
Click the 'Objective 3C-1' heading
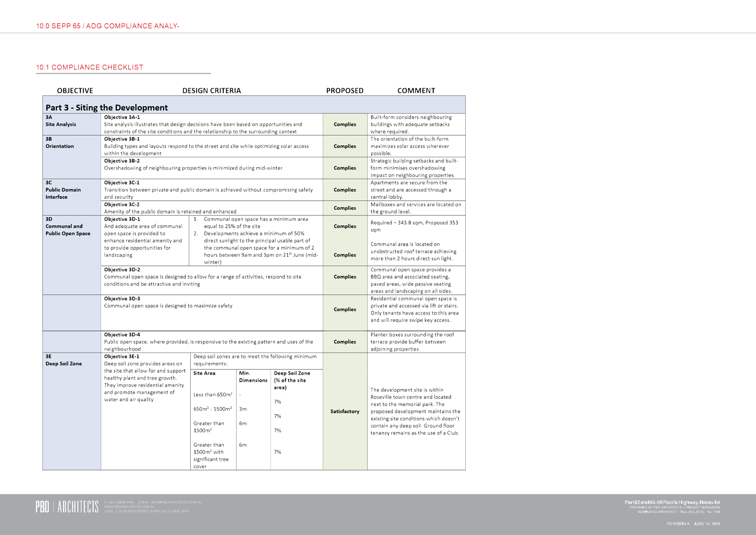[x=122, y=182]
